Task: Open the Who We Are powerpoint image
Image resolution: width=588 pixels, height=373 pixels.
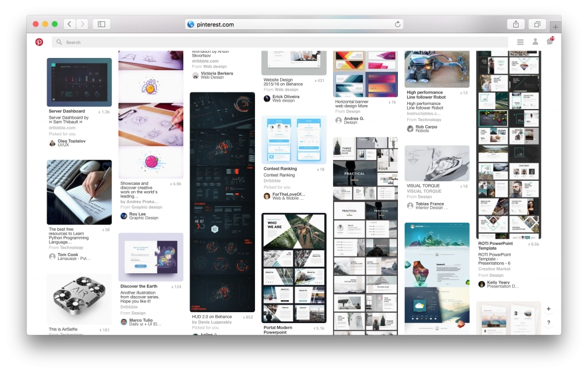Action: [294, 268]
